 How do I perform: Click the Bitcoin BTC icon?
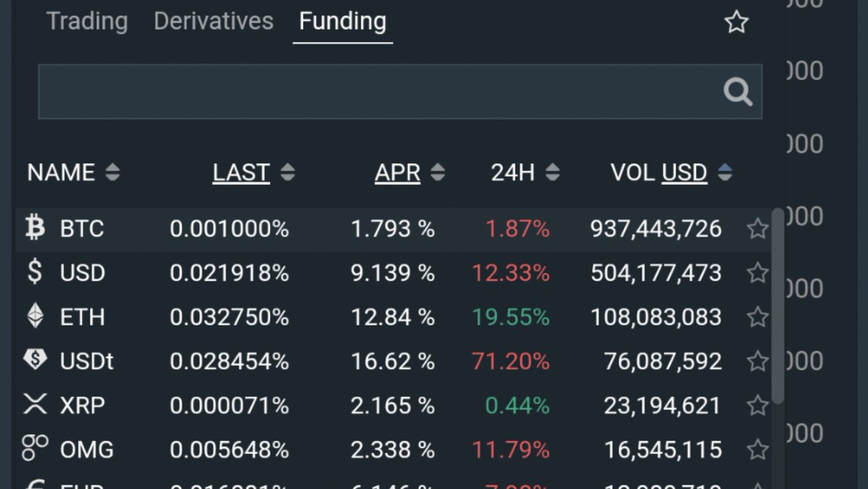(35, 228)
